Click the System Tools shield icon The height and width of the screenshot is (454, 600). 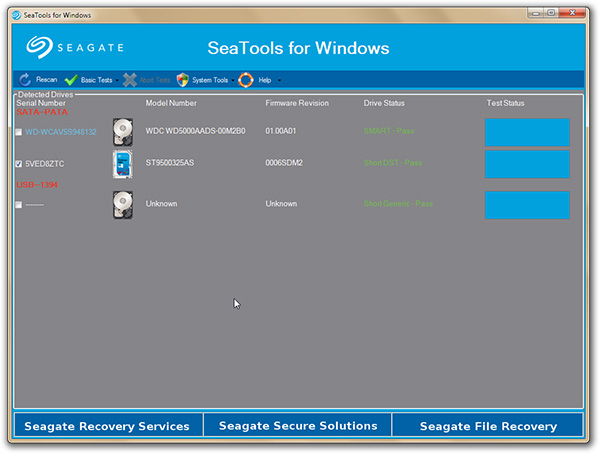tap(182, 80)
